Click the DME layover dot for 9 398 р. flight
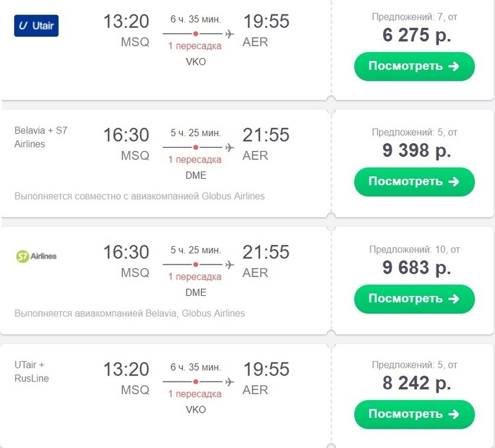The width and height of the screenshot is (495, 448). coord(196,147)
